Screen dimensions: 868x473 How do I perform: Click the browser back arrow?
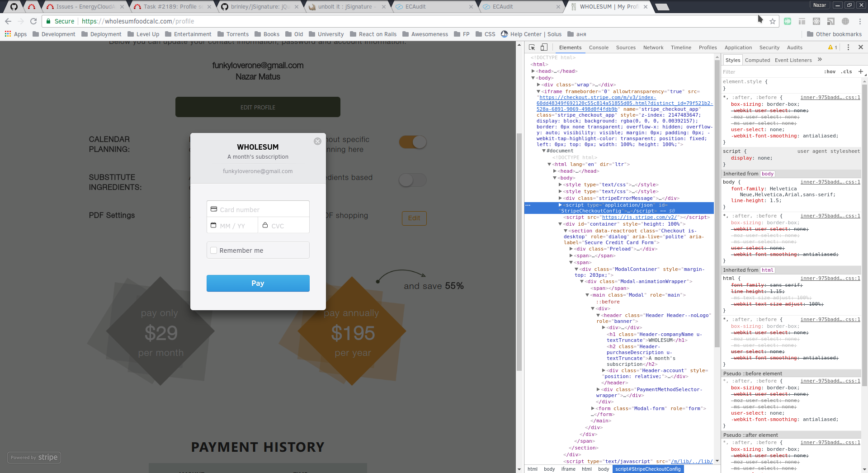pyautogui.click(x=8, y=21)
